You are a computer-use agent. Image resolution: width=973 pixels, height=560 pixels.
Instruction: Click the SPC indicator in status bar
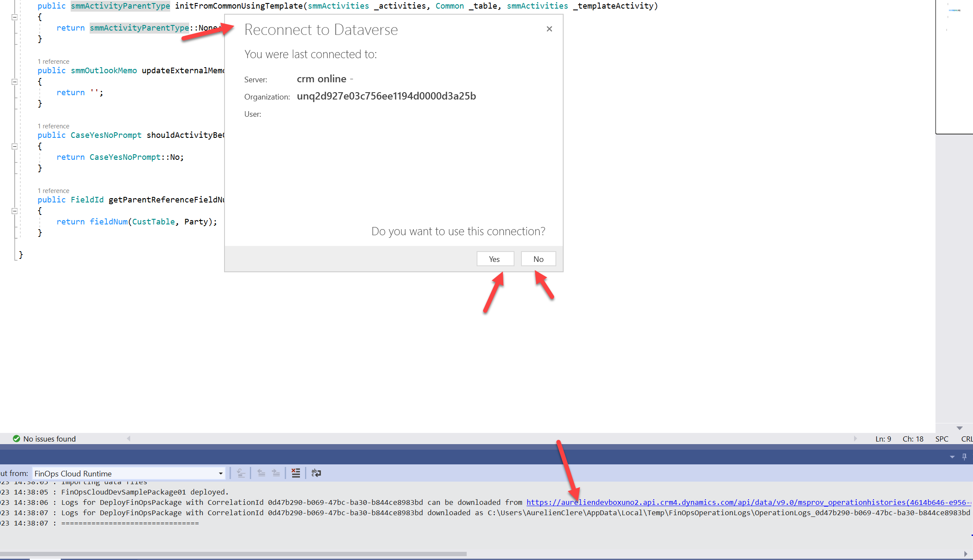(942, 439)
